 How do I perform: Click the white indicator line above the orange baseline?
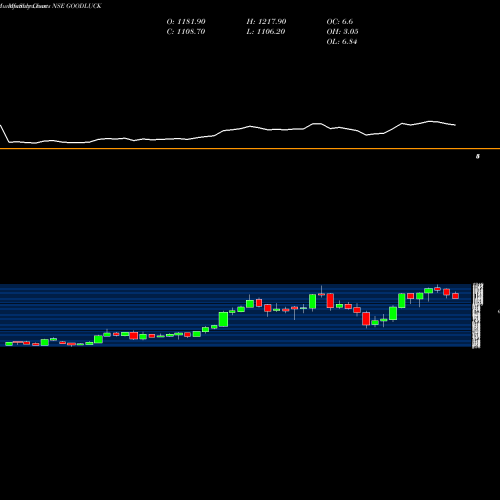[228, 133]
